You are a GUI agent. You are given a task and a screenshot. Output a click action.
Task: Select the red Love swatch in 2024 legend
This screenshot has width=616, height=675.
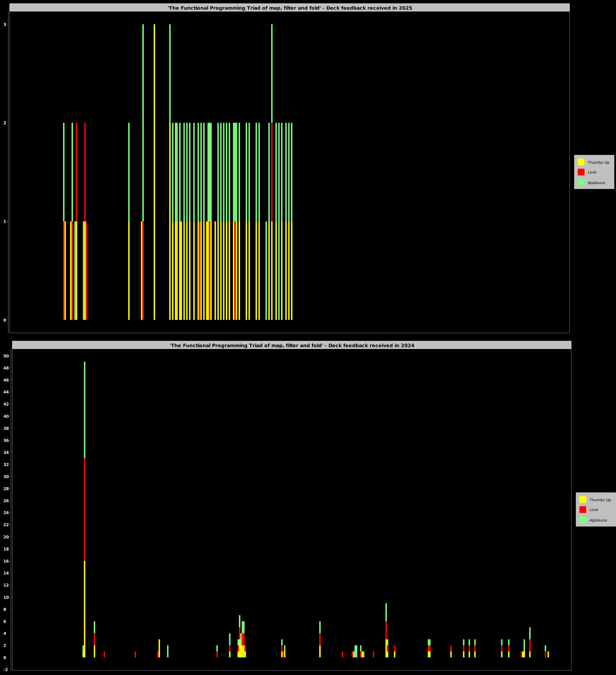pos(583,510)
